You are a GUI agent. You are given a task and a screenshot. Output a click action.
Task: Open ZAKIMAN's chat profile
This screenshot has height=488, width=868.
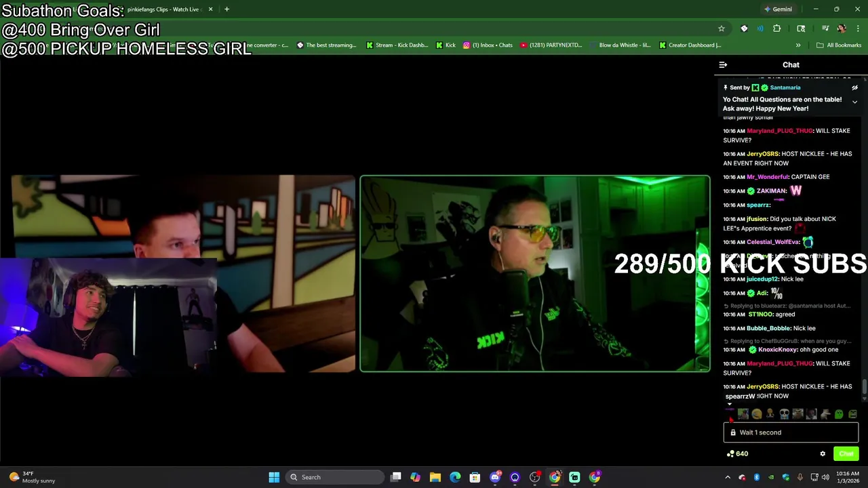click(771, 191)
